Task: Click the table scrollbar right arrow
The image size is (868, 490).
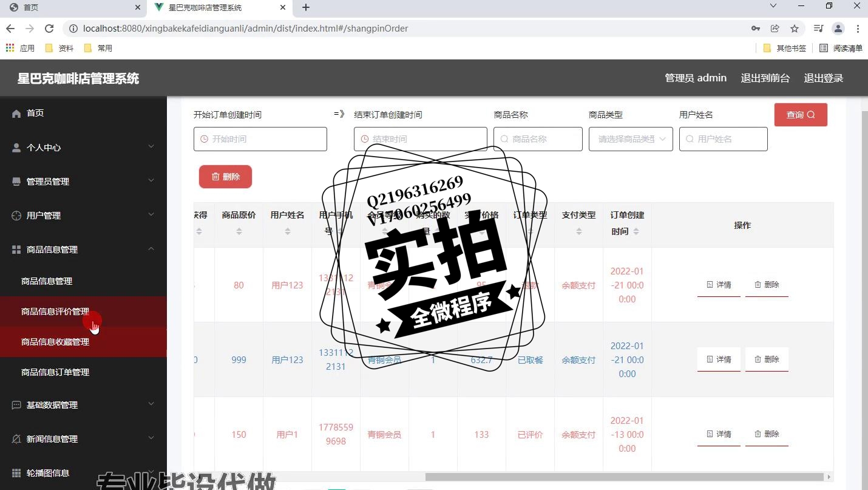Action: point(829,477)
